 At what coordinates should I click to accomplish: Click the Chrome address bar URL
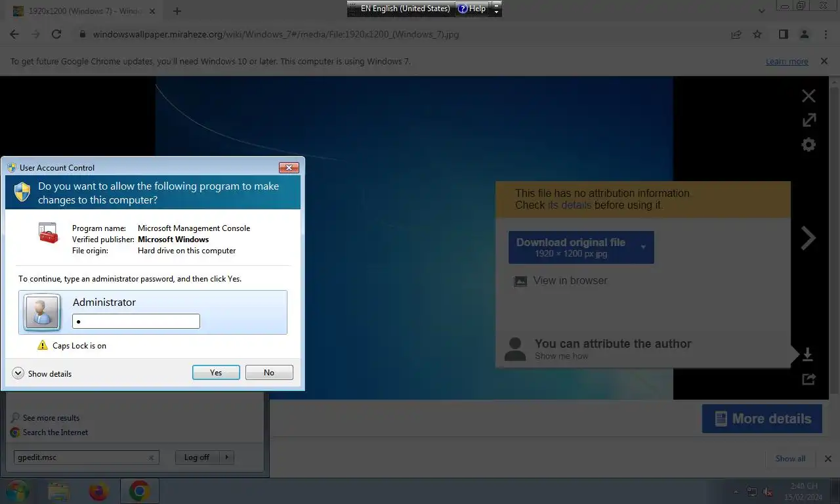[276, 34]
